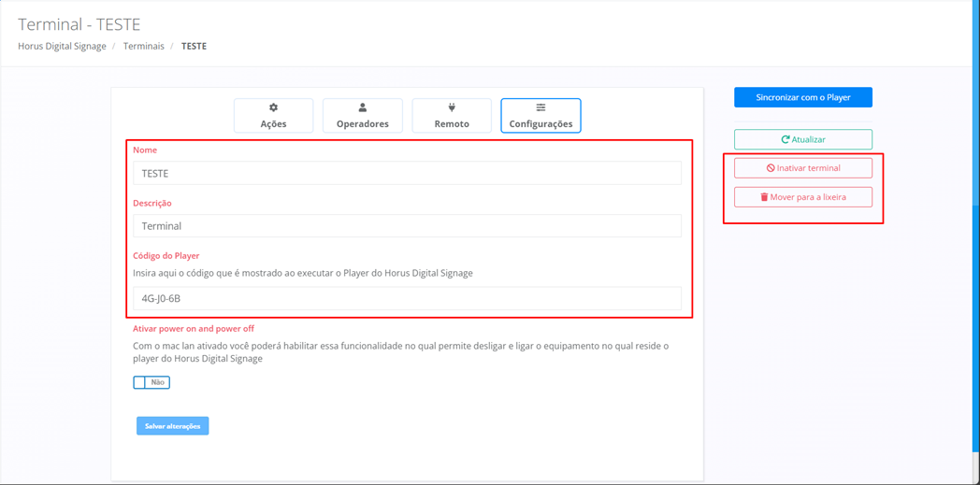
Task: Click the person icon above Operadores
Action: [363, 107]
